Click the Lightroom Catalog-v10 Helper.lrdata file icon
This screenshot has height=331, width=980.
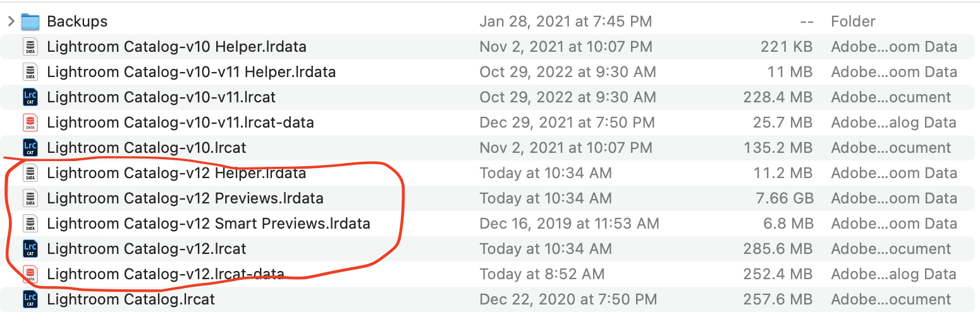(x=30, y=47)
